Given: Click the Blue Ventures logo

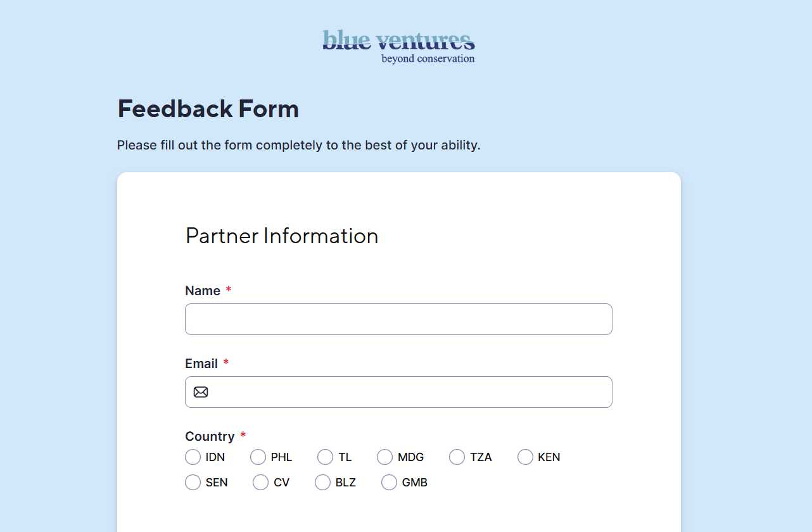Looking at the screenshot, I should tap(398, 47).
